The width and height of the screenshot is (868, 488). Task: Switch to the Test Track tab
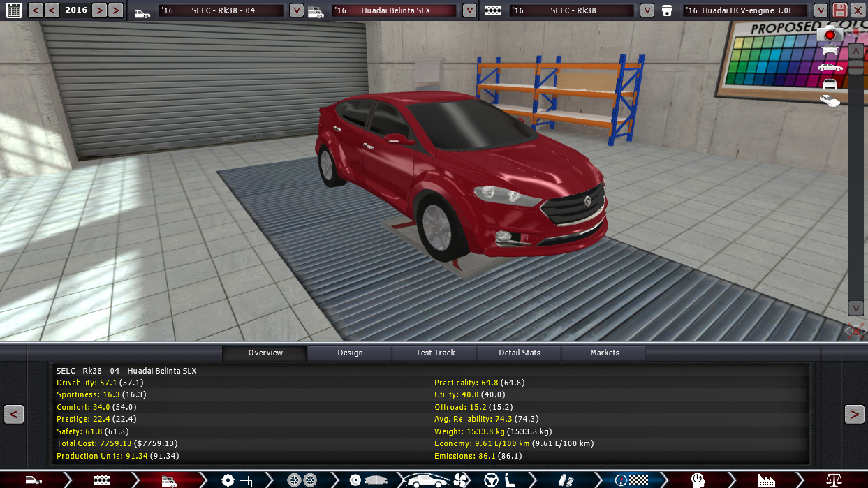[x=435, y=353]
